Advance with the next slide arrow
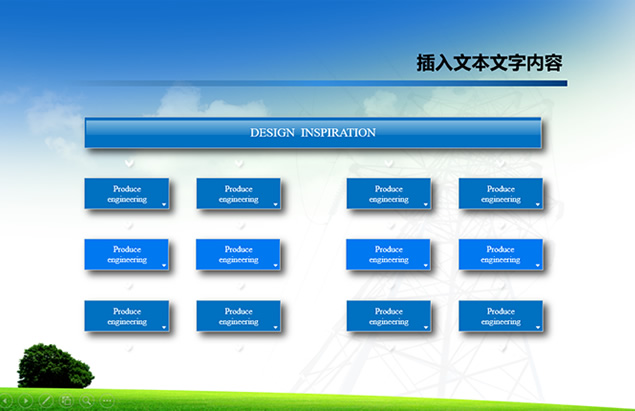 pos(26,401)
